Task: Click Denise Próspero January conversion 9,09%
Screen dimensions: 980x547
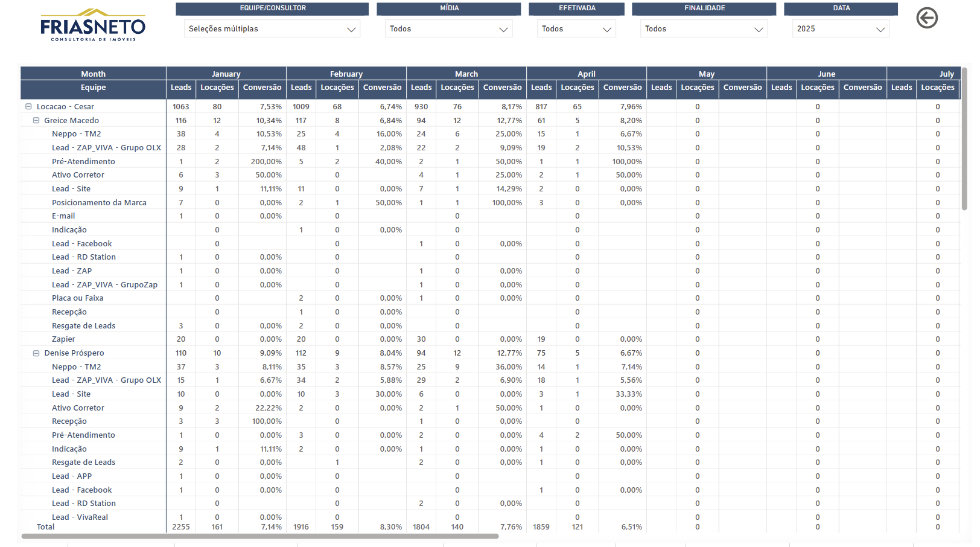Action: coord(271,353)
